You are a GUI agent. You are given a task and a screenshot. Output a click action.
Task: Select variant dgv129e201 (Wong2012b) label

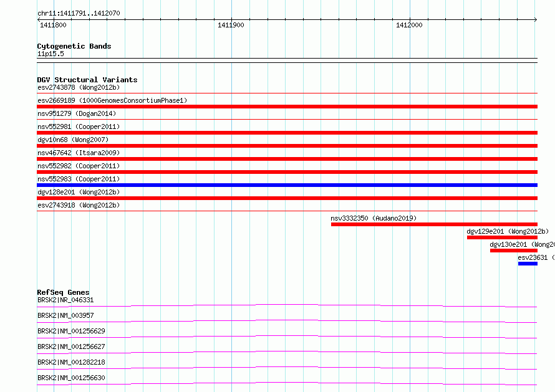click(508, 231)
